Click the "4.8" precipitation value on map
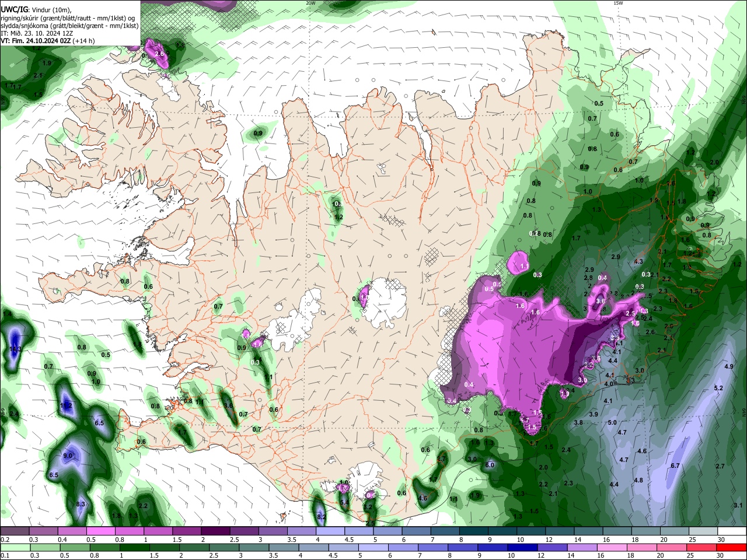 (638, 481)
